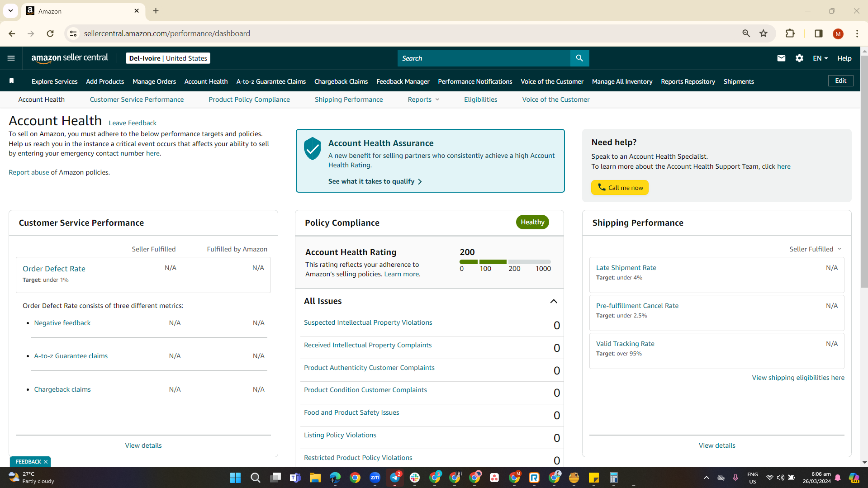Open Microsoft Edge from the taskbar
The image size is (868, 488).
click(335, 478)
